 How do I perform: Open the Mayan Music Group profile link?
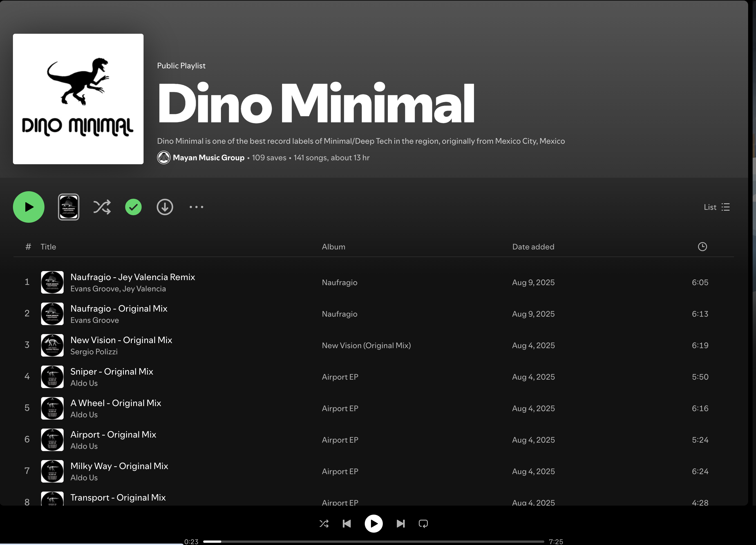click(208, 157)
